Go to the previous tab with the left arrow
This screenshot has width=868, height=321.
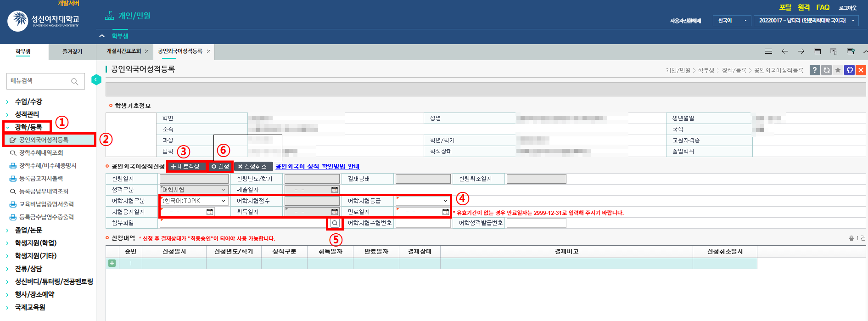(784, 51)
